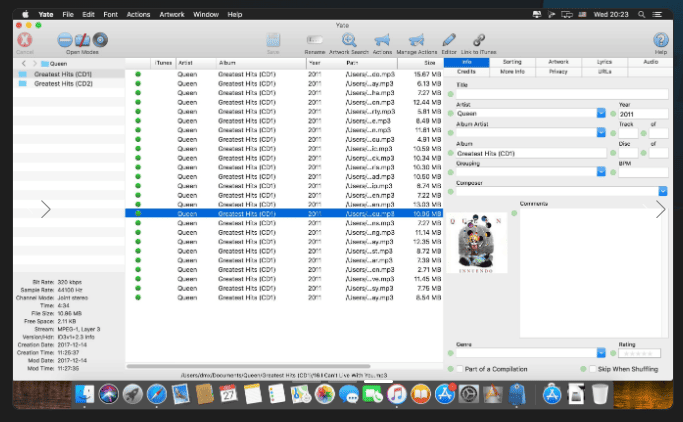Toggle the green dot beside Year field

(x=613, y=114)
